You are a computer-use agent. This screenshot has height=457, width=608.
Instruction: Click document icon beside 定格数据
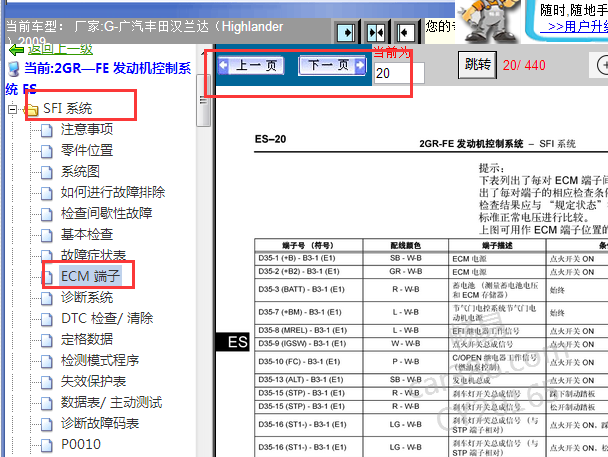(47, 340)
